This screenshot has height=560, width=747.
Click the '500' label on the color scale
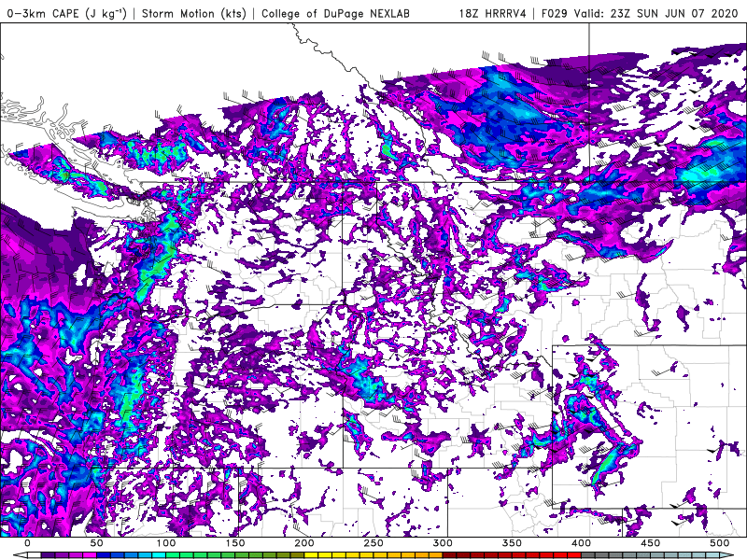pos(719,543)
